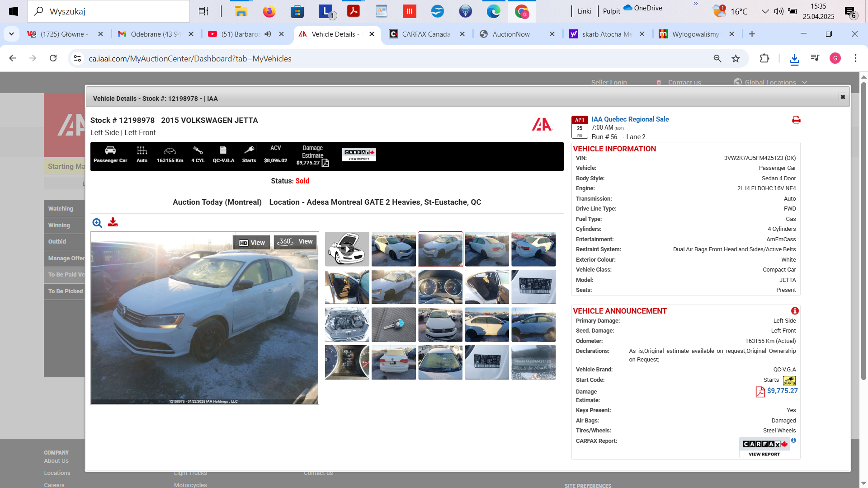Open the Manage Offers sidebar tab
The width and height of the screenshot is (868, 488).
click(64, 258)
